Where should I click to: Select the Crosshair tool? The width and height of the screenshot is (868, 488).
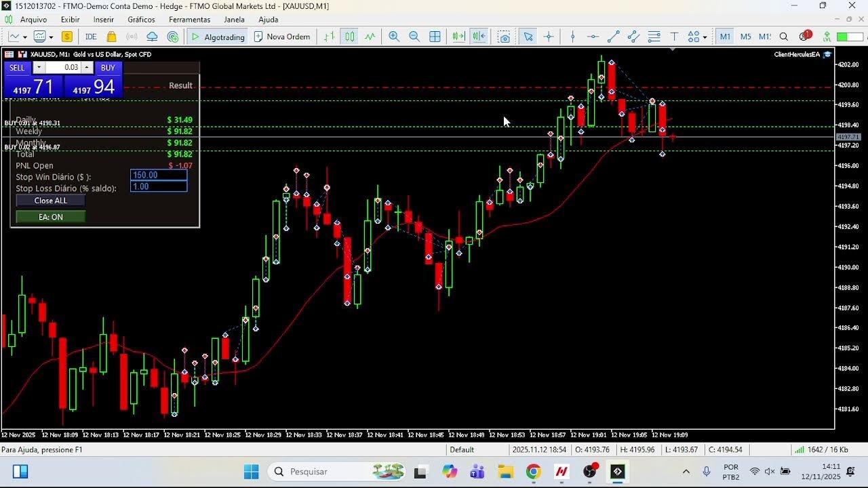click(x=549, y=37)
